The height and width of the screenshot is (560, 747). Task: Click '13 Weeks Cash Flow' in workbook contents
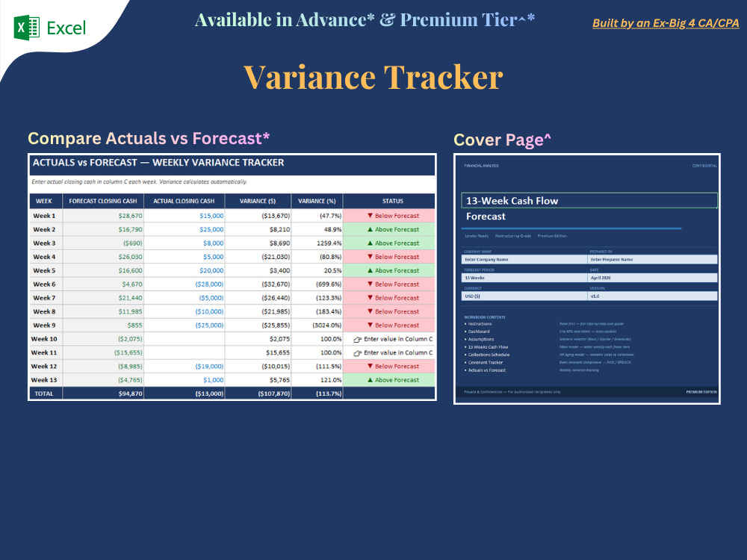(488, 346)
